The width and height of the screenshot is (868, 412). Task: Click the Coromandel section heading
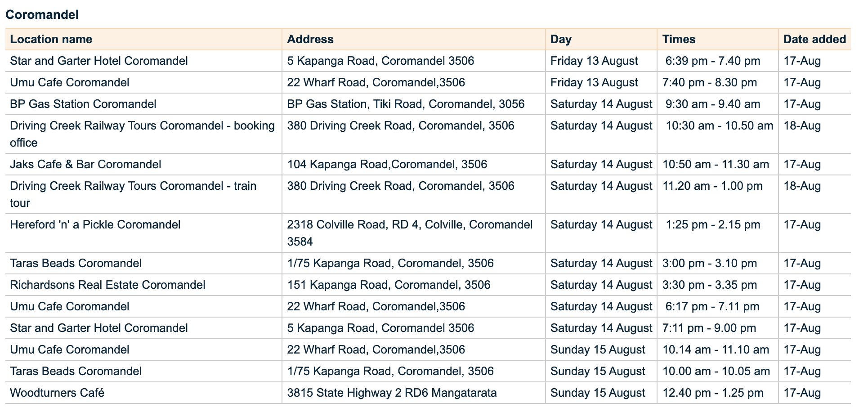42,15
